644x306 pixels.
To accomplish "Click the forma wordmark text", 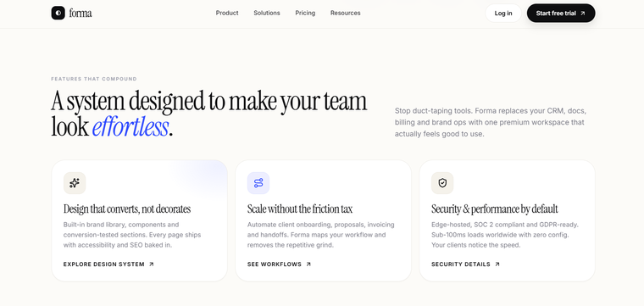I will [80, 14].
